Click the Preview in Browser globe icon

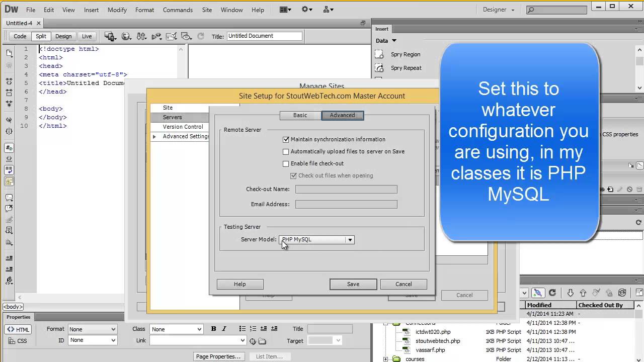(x=126, y=36)
